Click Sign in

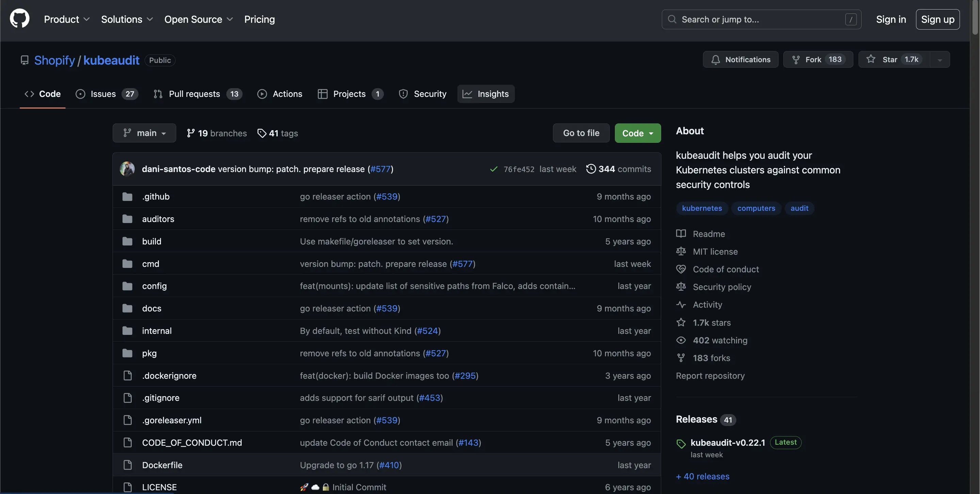coord(891,19)
